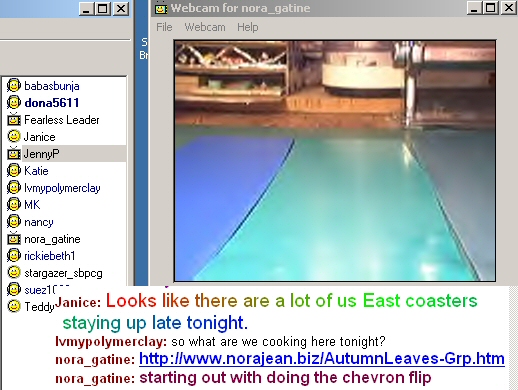Screen dimensions: 518x390
Task: Click the headset smiley icon beside dona5611
Action: coord(14,103)
